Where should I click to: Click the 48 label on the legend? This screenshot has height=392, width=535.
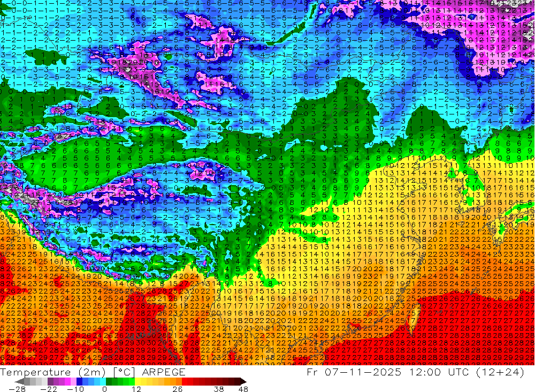coord(243,389)
